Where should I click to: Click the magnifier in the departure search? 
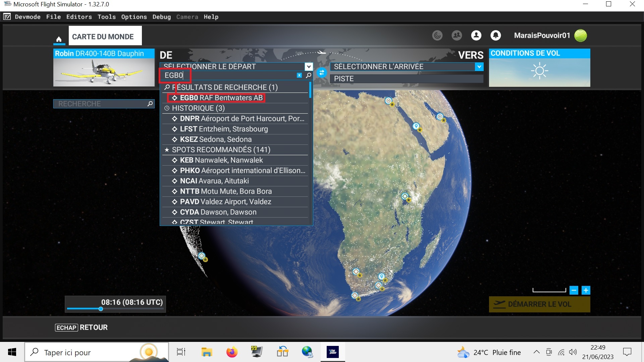point(309,75)
